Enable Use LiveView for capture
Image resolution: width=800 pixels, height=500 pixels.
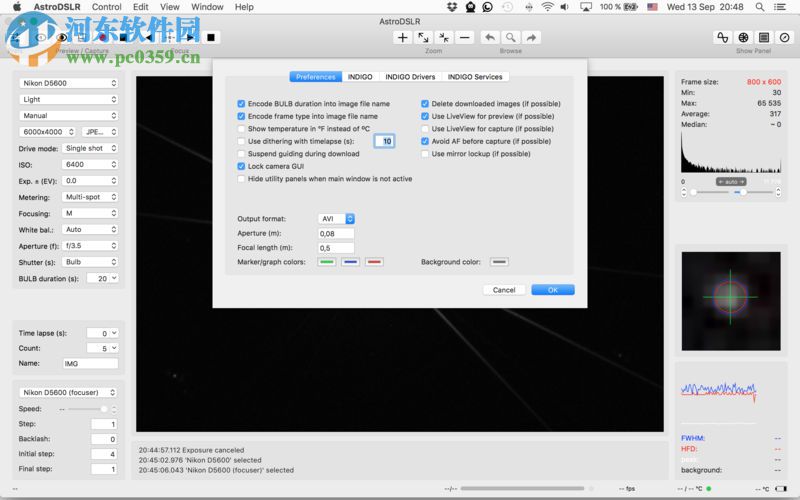[425, 129]
